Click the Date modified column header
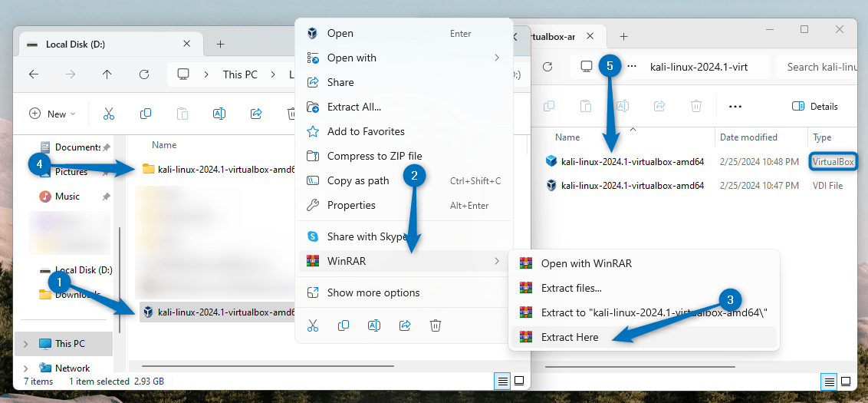868x403 pixels. tap(749, 137)
